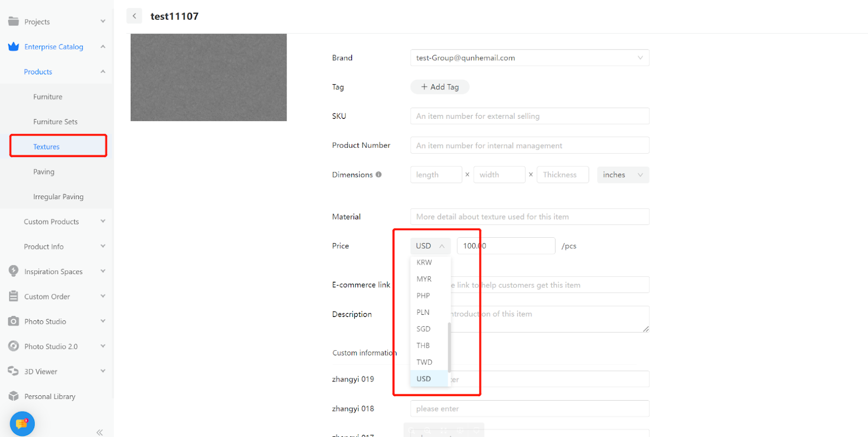Screen dimensions: 868x437
Task: Collapse the sidebar with double-chevron icon
Action: tap(100, 432)
